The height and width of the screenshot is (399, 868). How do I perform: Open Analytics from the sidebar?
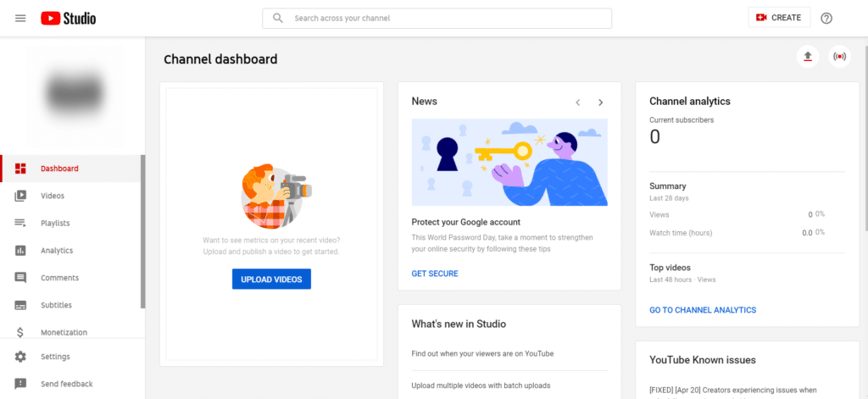tap(71, 251)
